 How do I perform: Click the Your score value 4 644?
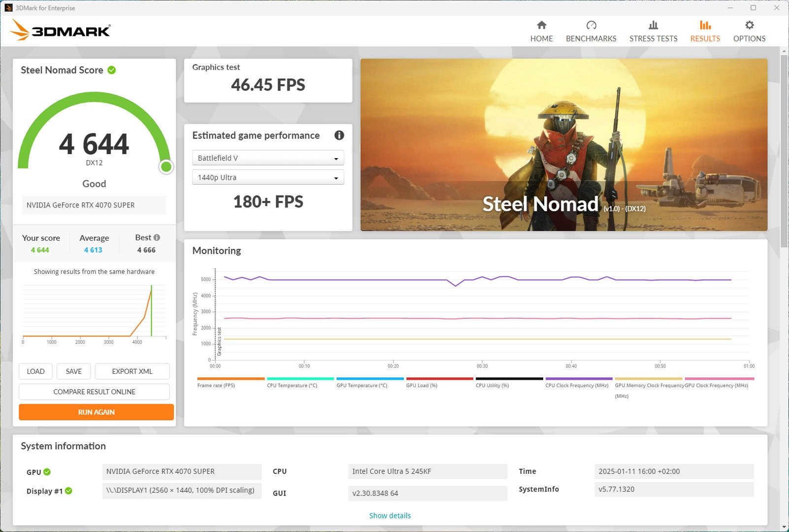coord(40,250)
